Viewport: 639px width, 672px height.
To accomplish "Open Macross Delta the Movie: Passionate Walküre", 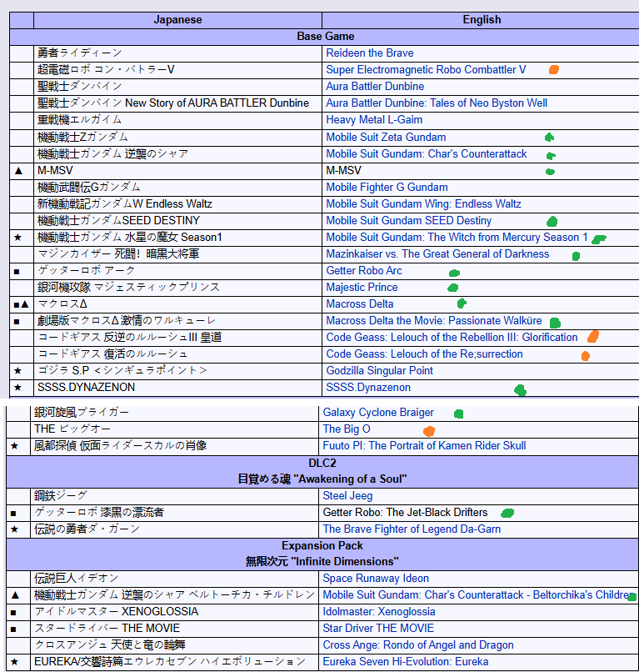I will pos(434,321).
